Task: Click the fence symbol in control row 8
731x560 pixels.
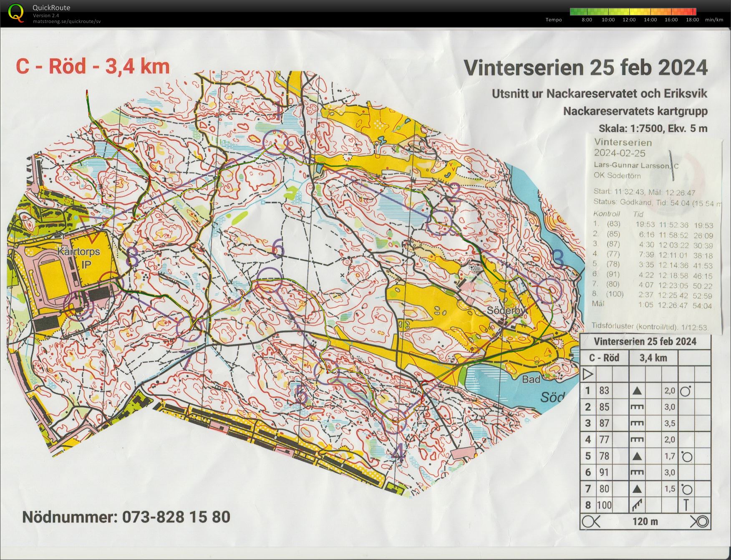Action: [637, 505]
